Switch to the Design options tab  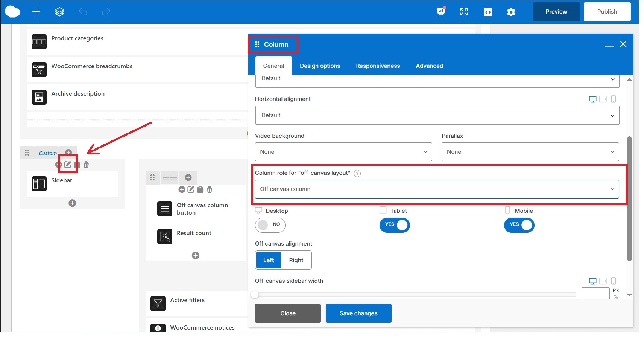click(x=320, y=66)
